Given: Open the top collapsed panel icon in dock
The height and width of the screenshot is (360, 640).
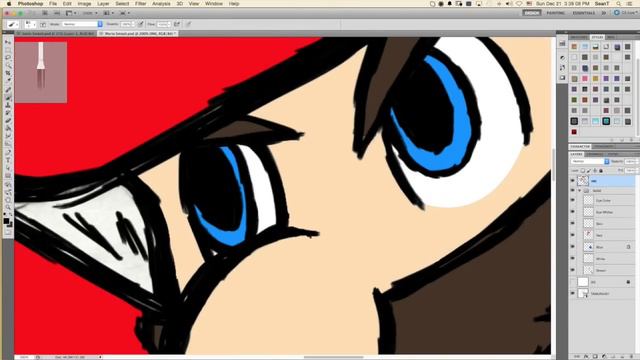Looking at the screenshot, I should (562, 44).
